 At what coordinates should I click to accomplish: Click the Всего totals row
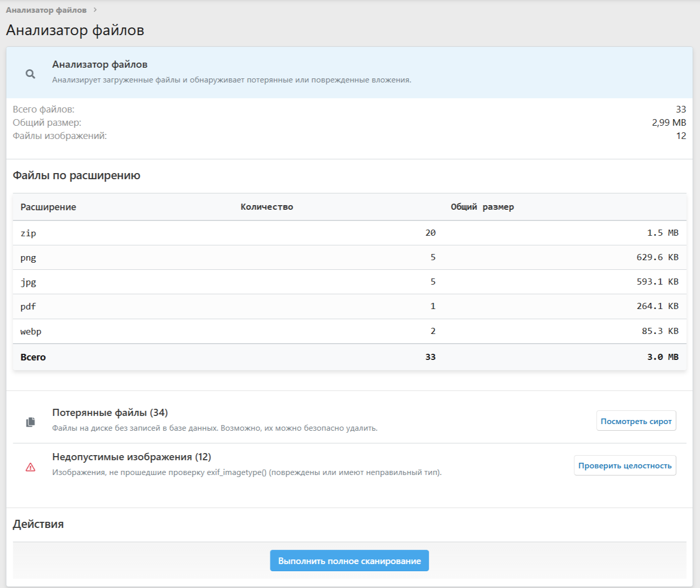349,357
